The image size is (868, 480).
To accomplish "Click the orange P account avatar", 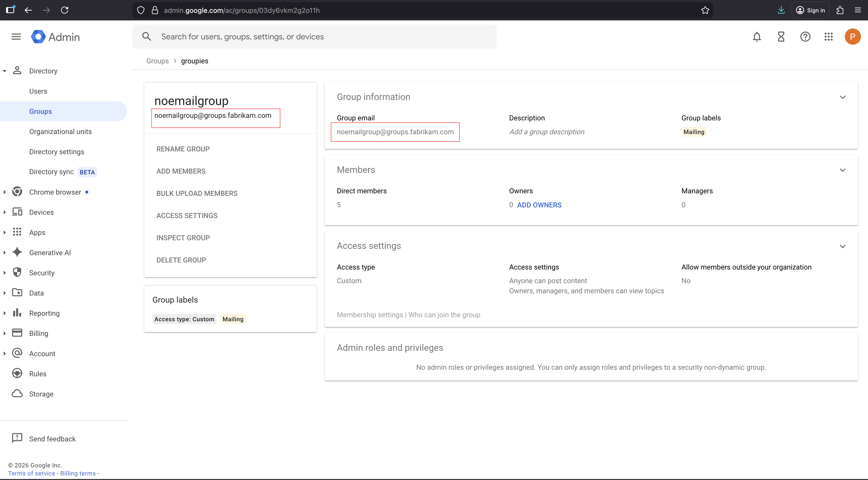I will coord(852,36).
